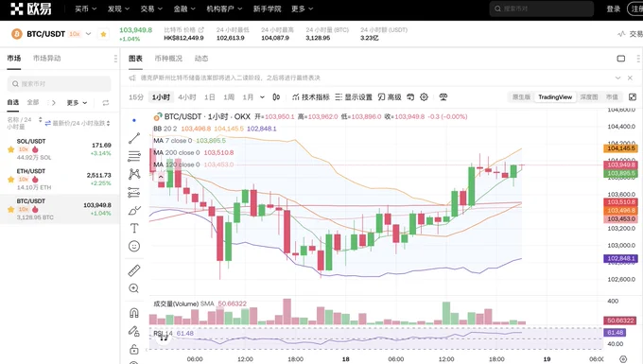Expand more timeframes dropdown arrow
This screenshot has width=643, height=364.
click(263, 97)
